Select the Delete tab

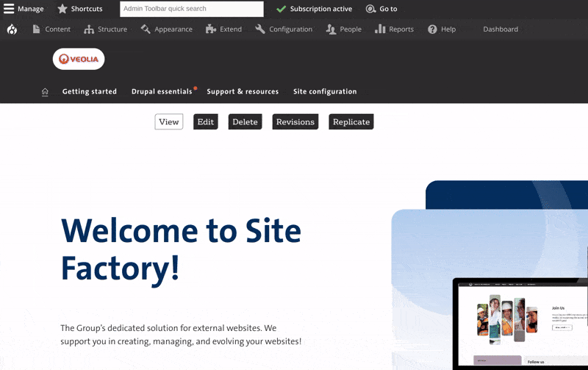(x=245, y=121)
